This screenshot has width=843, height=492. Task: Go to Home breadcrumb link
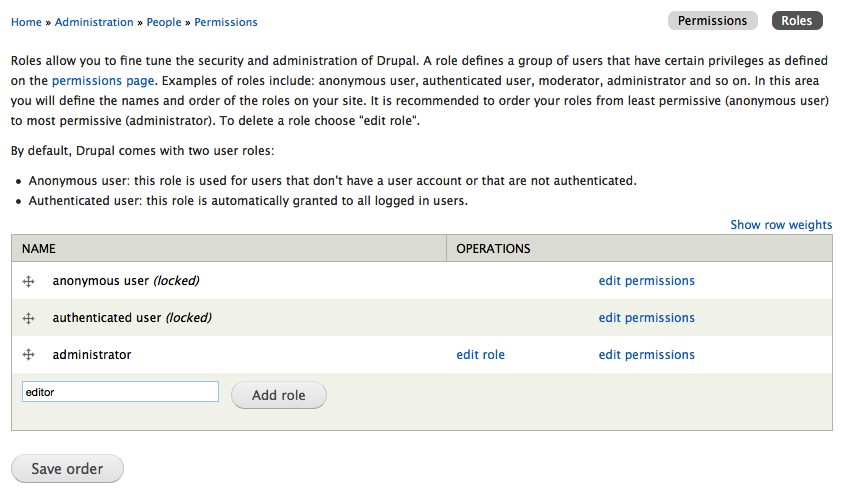(x=26, y=22)
